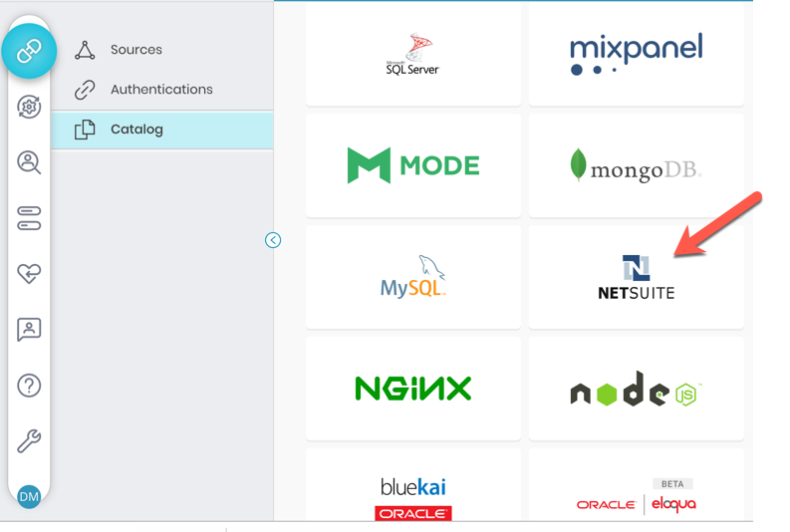The image size is (790, 532).
Task: Collapse the side panel with the chevron
Action: point(273,240)
